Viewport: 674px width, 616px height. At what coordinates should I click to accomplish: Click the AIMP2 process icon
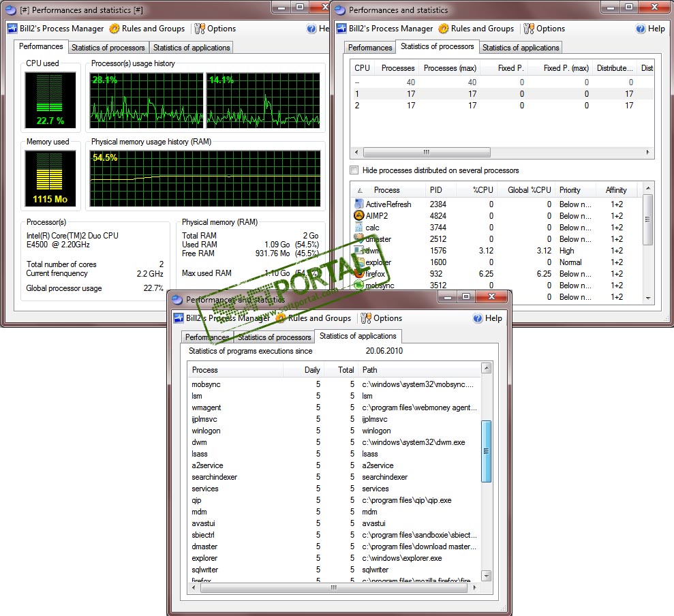(x=358, y=215)
